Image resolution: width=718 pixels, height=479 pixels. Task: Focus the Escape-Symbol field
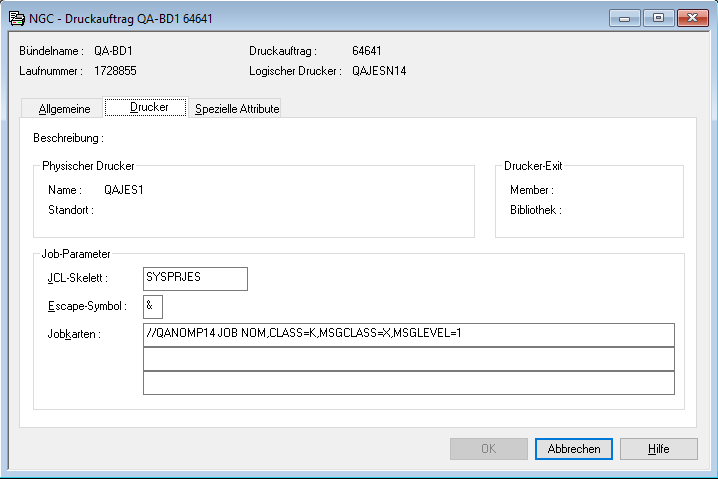[x=153, y=306]
